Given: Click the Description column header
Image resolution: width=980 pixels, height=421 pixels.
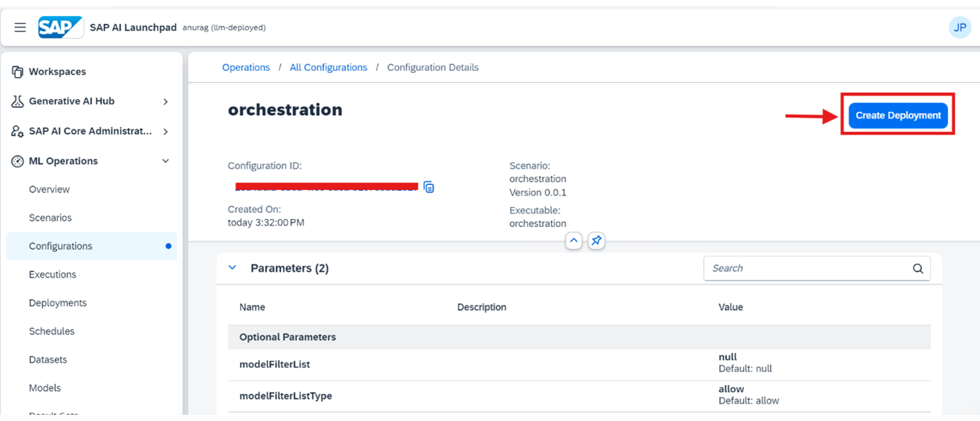Looking at the screenshot, I should coord(481,307).
